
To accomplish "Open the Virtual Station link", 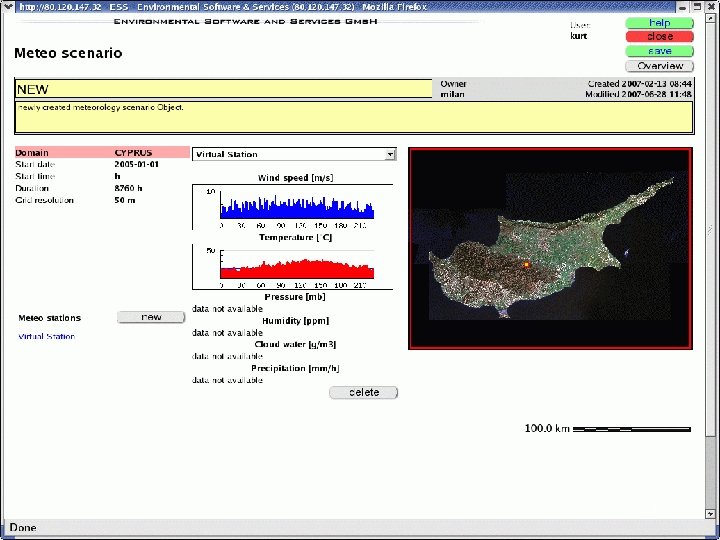I will [46, 337].
